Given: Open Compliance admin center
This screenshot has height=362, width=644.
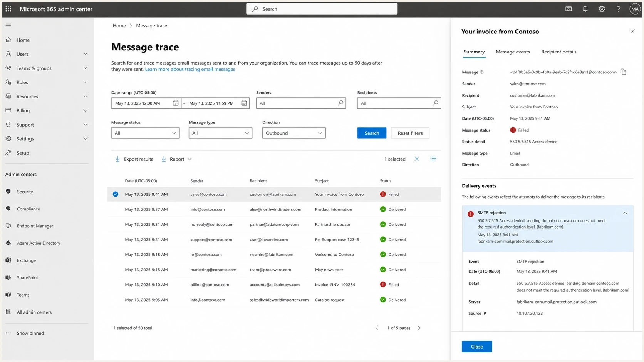Looking at the screenshot, I should tap(28, 209).
